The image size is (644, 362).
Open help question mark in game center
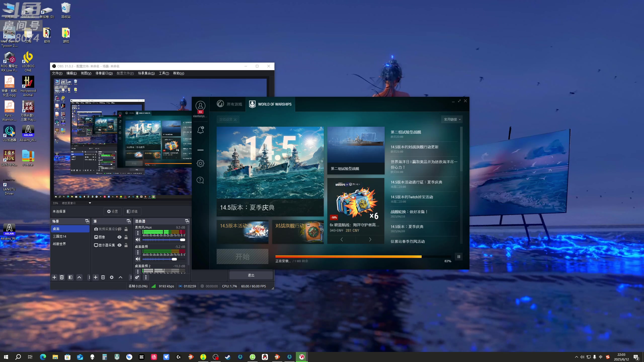200,180
